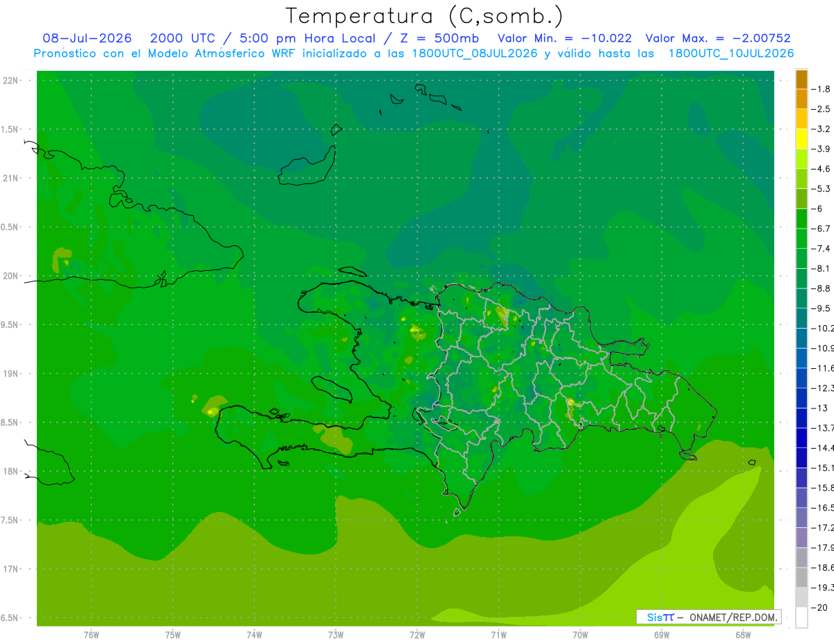Click the '-3.9' legend value

click(x=822, y=149)
